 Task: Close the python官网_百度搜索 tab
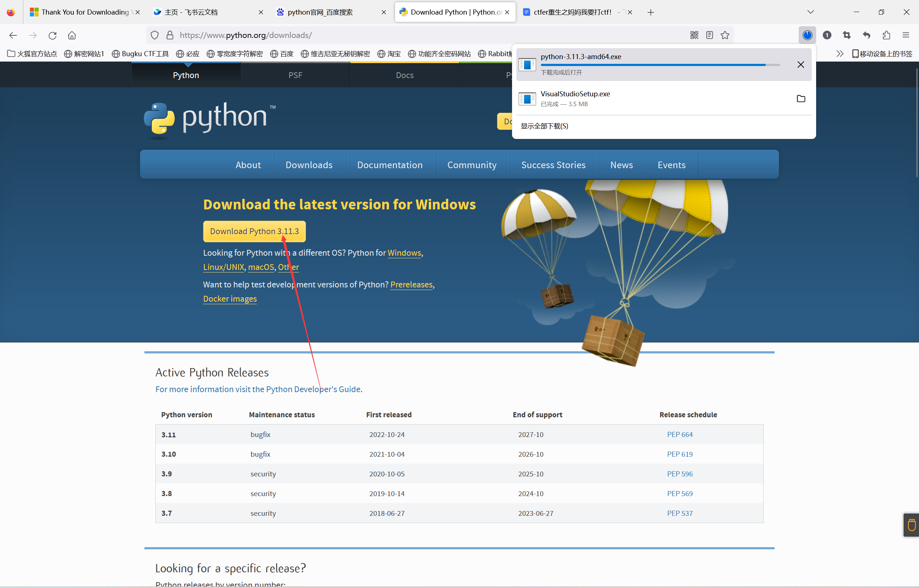click(384, 12)
